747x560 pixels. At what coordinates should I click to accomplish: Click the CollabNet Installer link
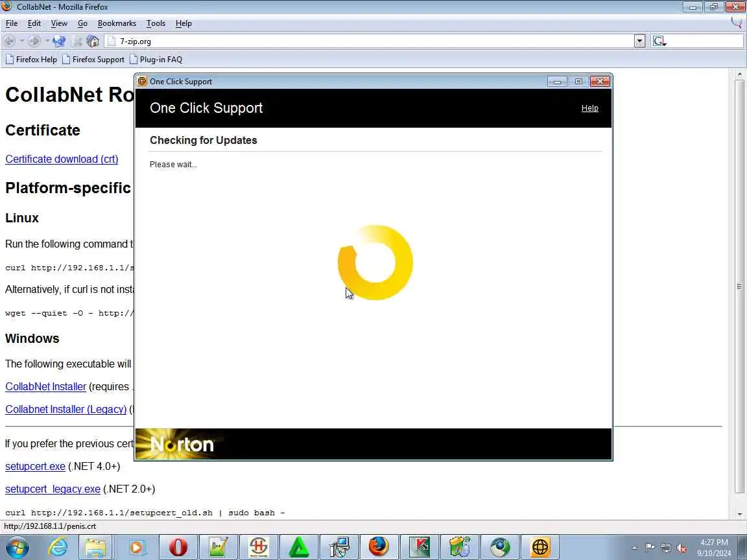(x=46, y=387)
